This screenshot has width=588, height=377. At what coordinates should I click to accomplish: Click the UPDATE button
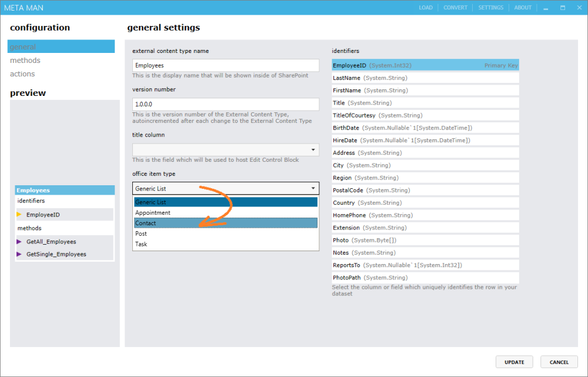pos(514,362)
